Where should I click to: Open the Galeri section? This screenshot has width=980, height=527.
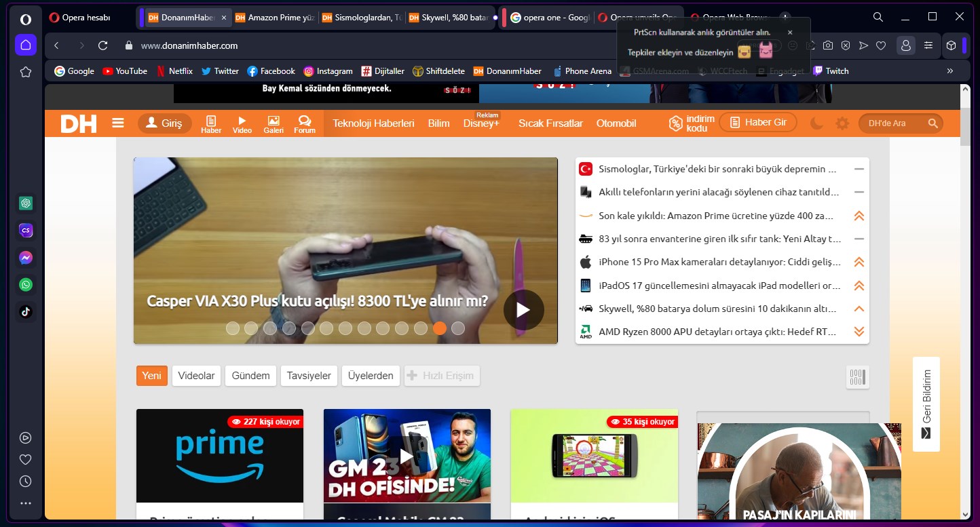[274, 124]
